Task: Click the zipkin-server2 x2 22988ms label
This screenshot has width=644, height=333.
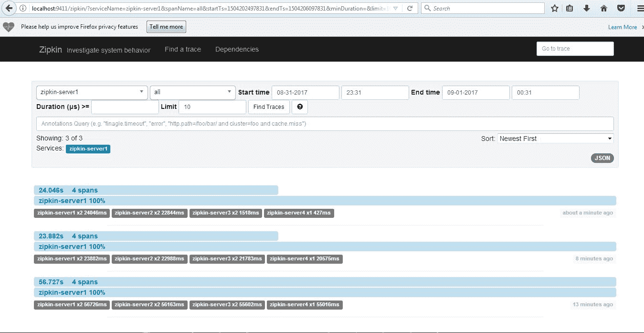Action: coord(150,259)
